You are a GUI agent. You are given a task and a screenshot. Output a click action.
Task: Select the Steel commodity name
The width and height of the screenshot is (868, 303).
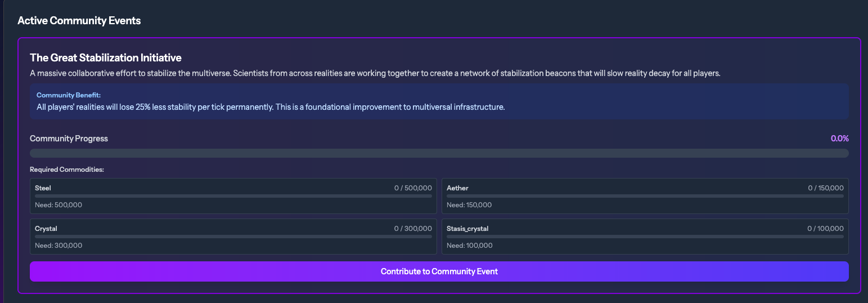pyautogui.click(x=43, y=188)
